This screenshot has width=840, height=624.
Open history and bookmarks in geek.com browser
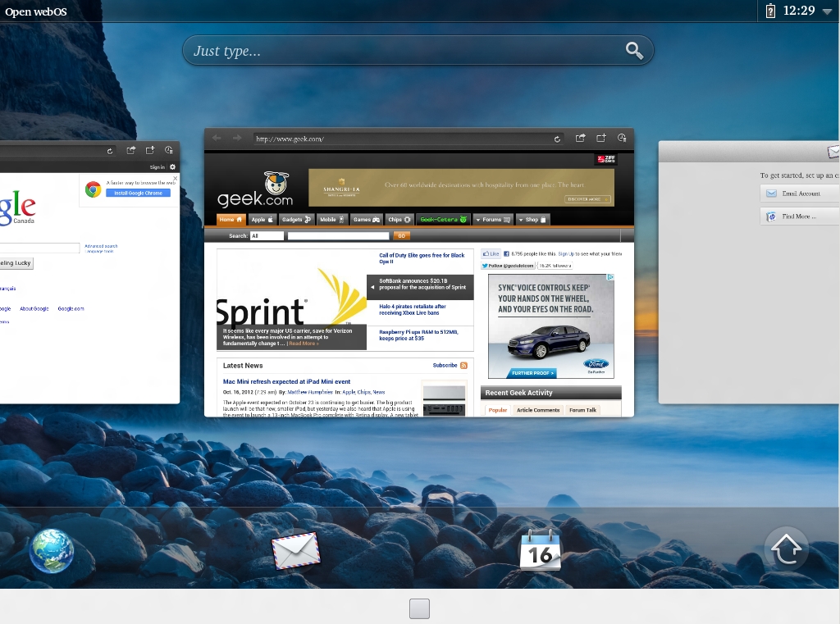point(622,139)
